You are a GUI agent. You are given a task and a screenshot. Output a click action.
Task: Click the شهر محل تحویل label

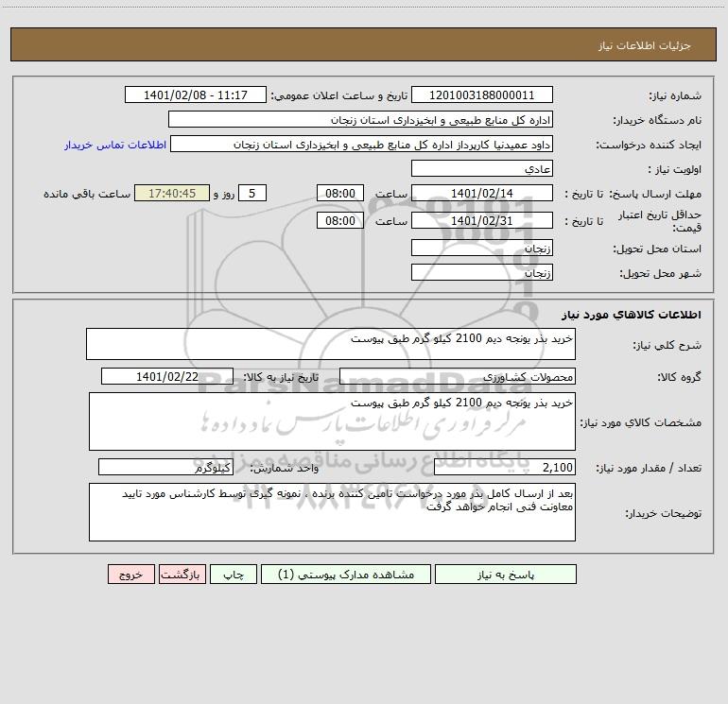coord(660,273)
